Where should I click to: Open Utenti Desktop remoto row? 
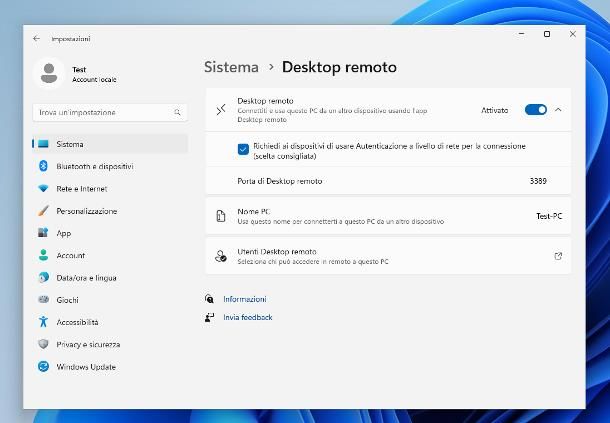(388, 256)
